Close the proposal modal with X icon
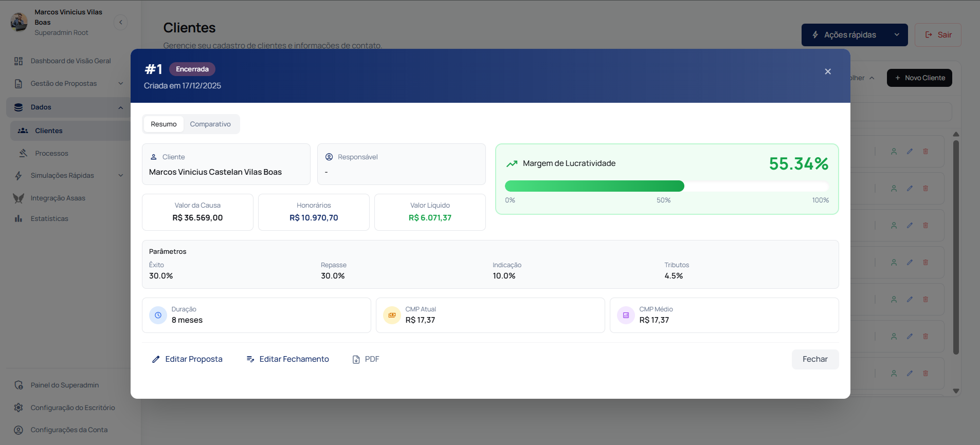 (827, 71)
